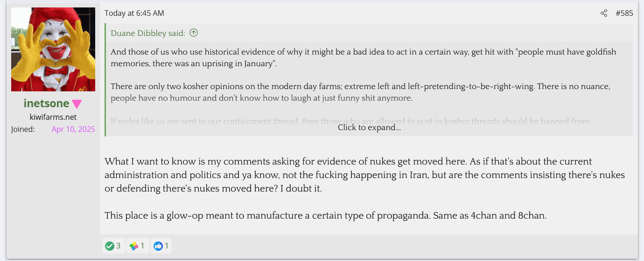The width and height of the screenshot is (644, 261).
Task: Expand the quote with 'Click to expand...'
Action: (x=369, y=127)
